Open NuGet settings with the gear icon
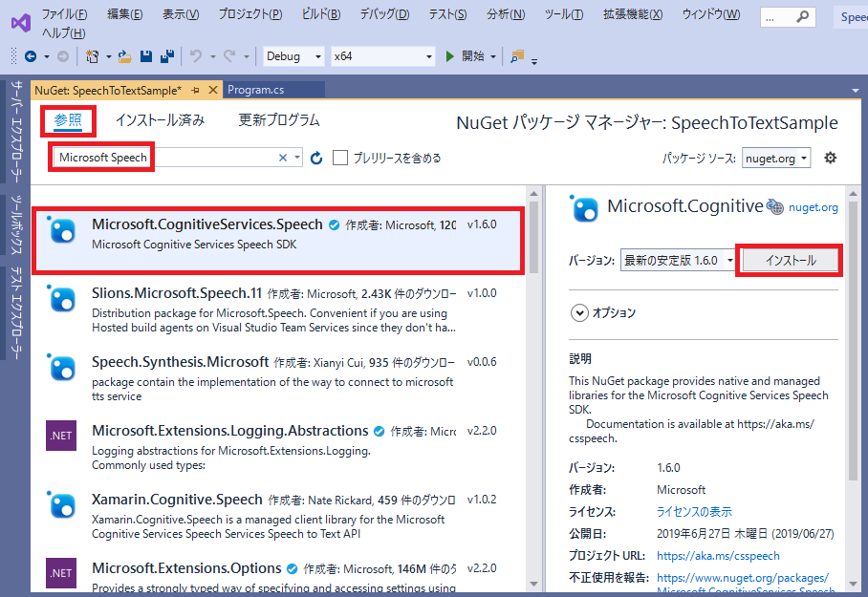The width and height of the screenshot is (868, 597). pyautogui.click(x=830, y=159)
